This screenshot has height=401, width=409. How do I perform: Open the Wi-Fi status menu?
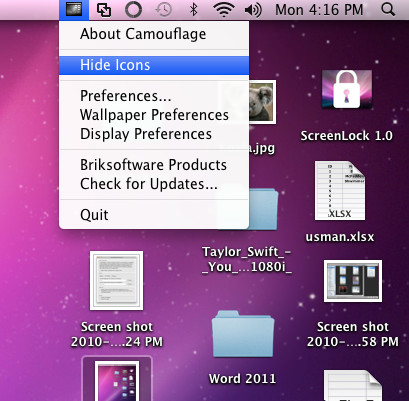pos(223,10)
